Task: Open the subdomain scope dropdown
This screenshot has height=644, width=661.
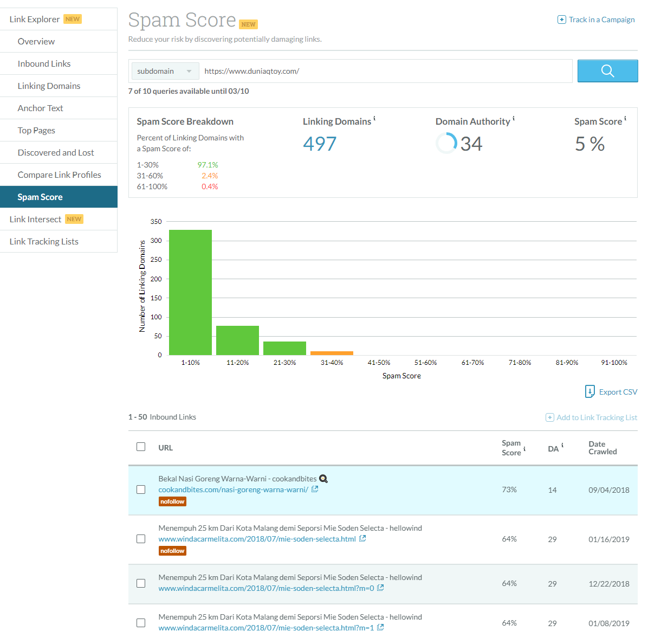Action: click(165, 71)
